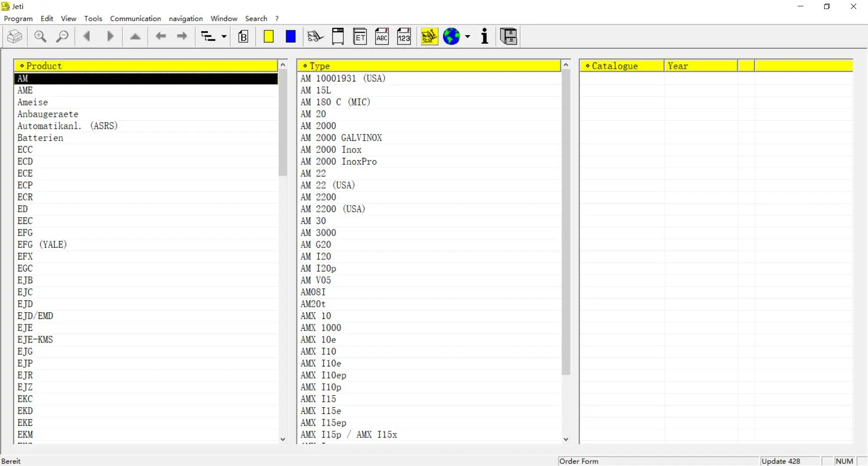
Task: Select AM 2200 (USA) type
Action: click(x=429, y=209)
